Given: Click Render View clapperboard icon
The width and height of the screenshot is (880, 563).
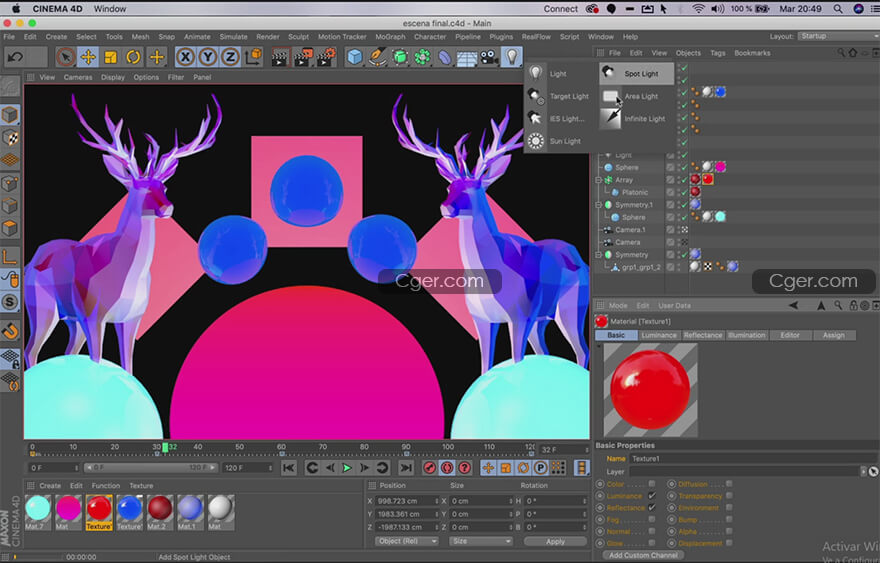Looking at the screenshot, I should 279,57.
